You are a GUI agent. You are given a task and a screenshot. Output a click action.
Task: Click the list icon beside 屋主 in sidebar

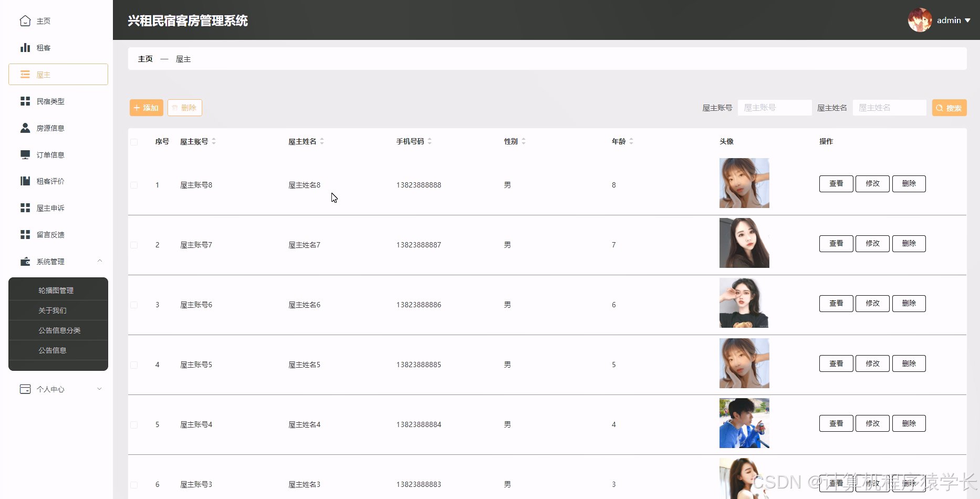coord(25,75)
